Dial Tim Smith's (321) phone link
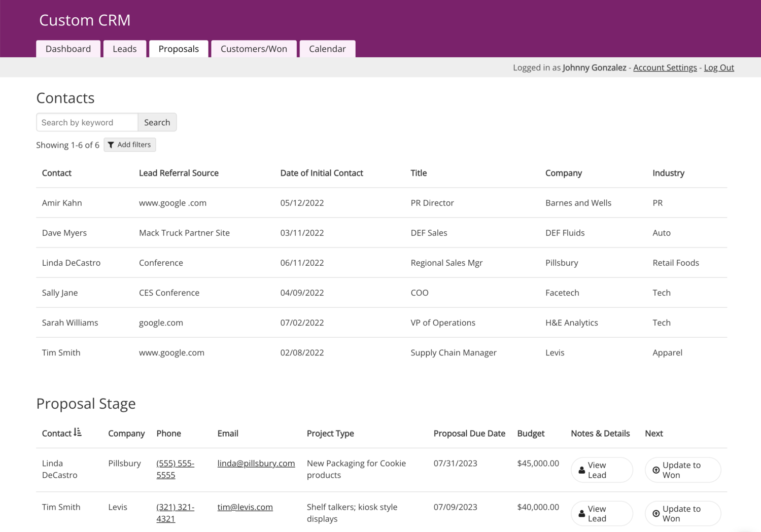The width and height of the screenshot is (761, 532). (x=175, y=513)
